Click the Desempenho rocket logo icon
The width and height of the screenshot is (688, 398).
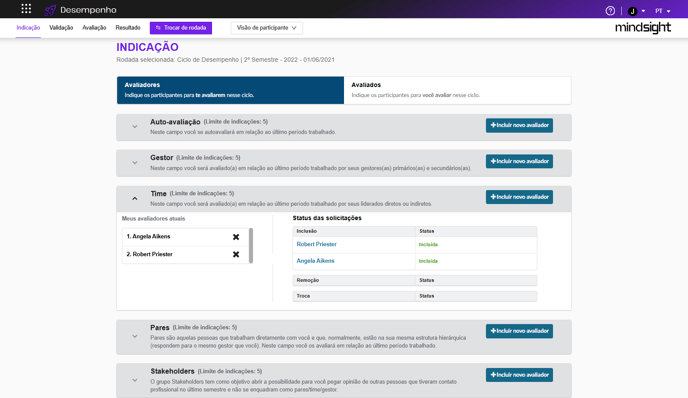tap(50, 10)
